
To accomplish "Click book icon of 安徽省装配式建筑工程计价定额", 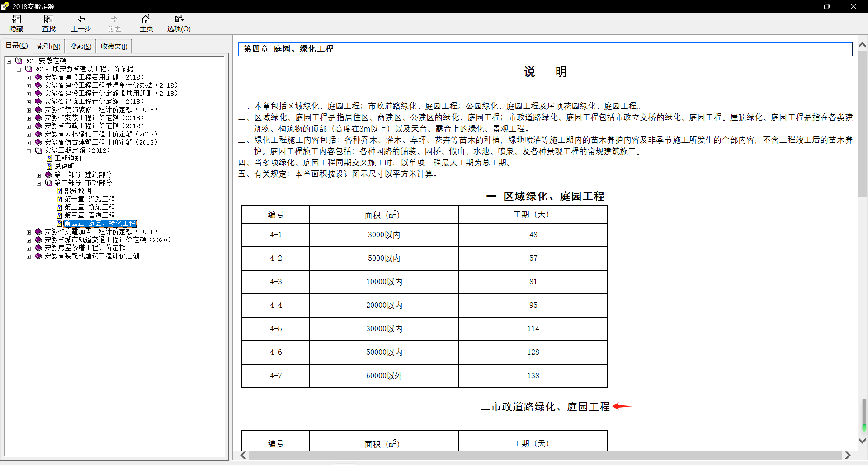I will tap(38, 256).
